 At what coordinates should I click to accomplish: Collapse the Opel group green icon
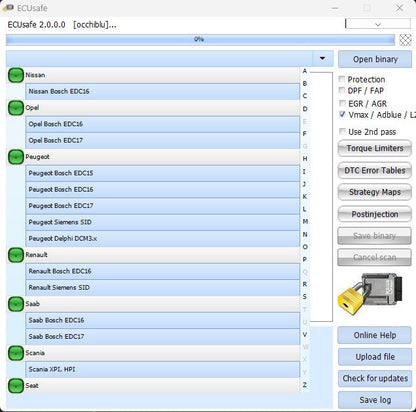point(15,108)
